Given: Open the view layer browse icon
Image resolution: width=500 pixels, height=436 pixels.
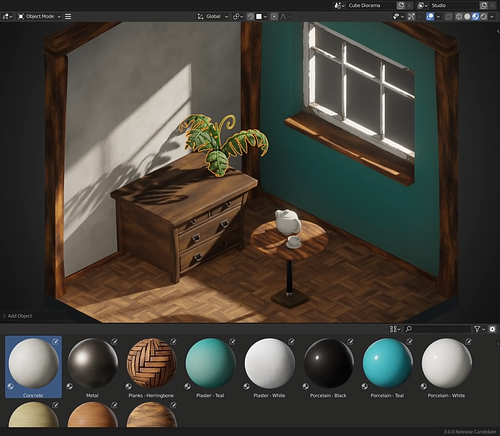Looking at the screenshot, I should point(423,5).
